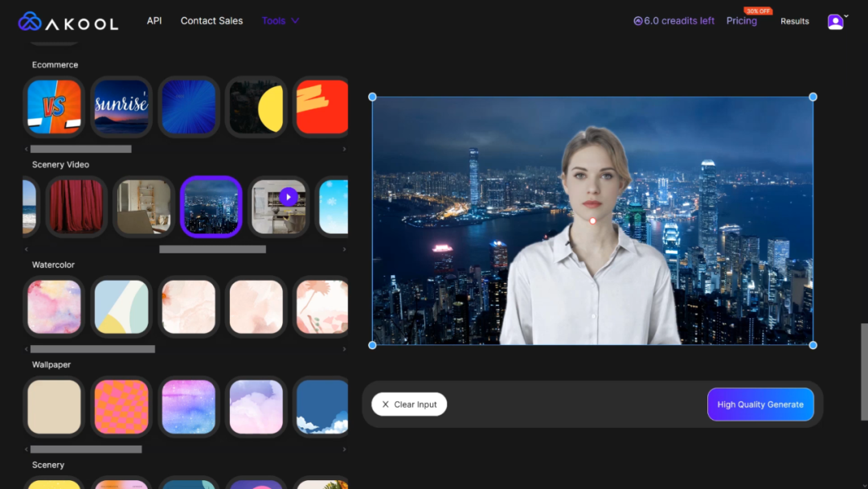Click the bottom-left canvas resize handle

(x=373, y=345)
